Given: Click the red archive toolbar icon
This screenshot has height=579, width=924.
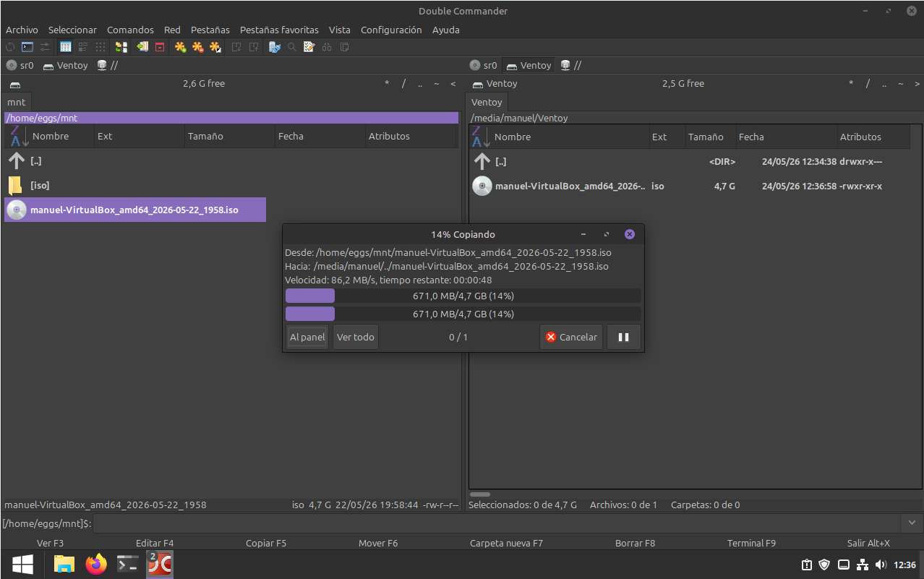Looking at the screenshot, I should coord(160,47).
